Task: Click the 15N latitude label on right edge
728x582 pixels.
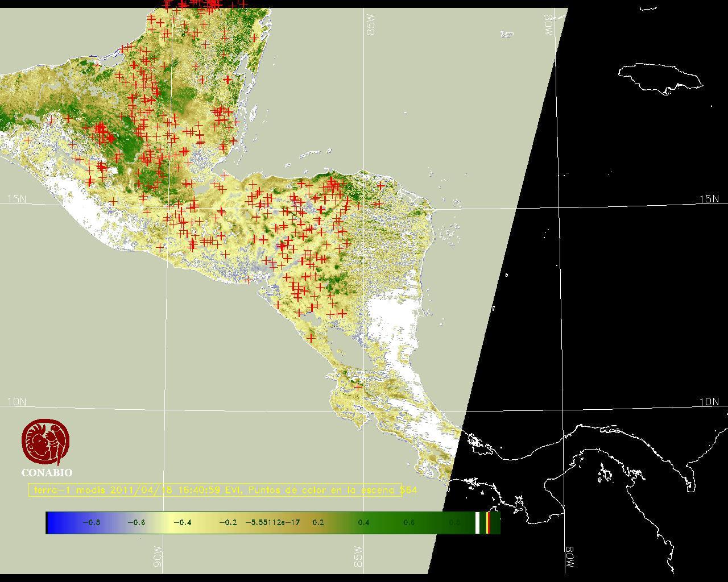Action: click(x=709, y=199)
